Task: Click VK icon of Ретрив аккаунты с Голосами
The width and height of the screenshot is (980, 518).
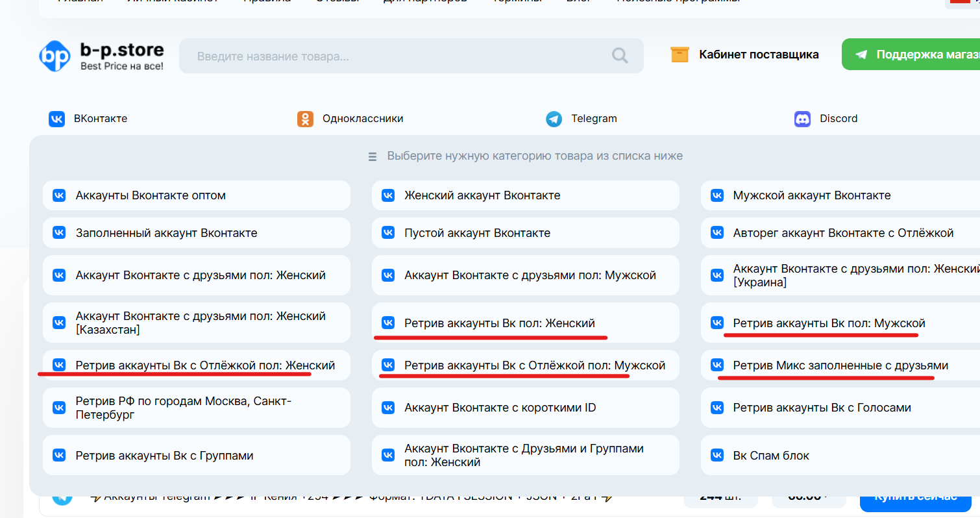Action: pos(717,408)
